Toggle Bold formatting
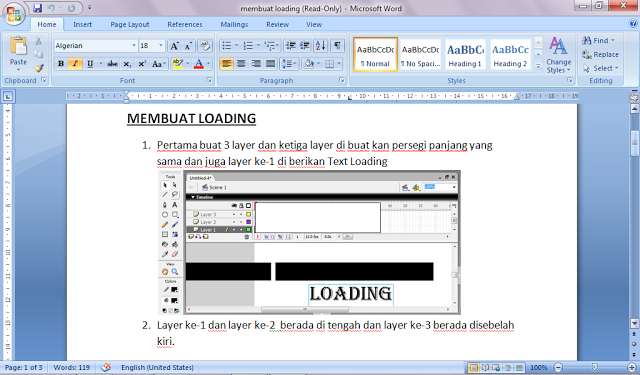Screen dimensions: 640x375 click(x=61, y=64)
